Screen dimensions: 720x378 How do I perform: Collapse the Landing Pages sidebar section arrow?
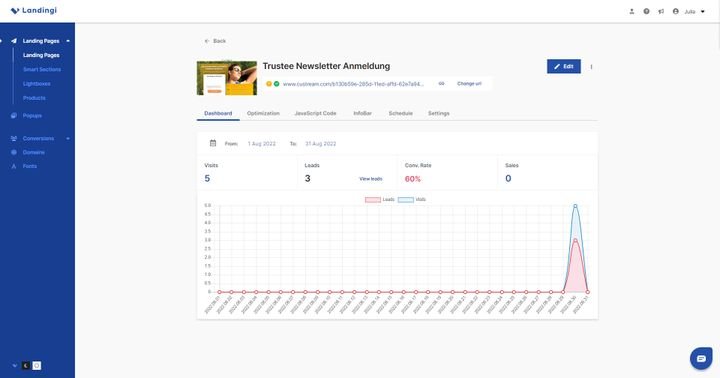(68, 41)
